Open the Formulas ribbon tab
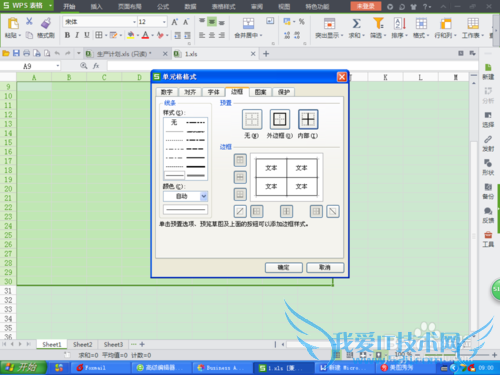The width and height of the screenshot is (500, 375). (163, 6)
